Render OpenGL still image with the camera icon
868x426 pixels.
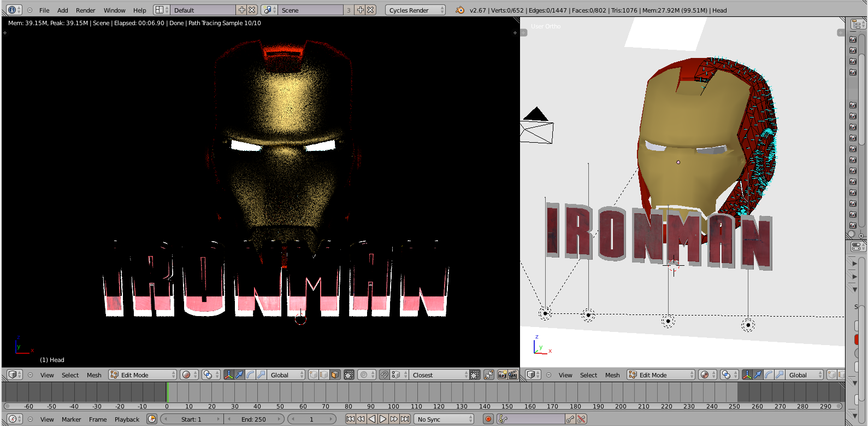[502, 375]
